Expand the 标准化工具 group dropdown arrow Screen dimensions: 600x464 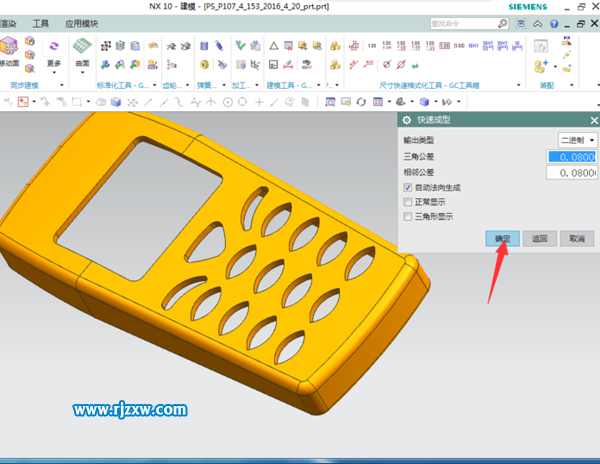click(x=155, y=85)
